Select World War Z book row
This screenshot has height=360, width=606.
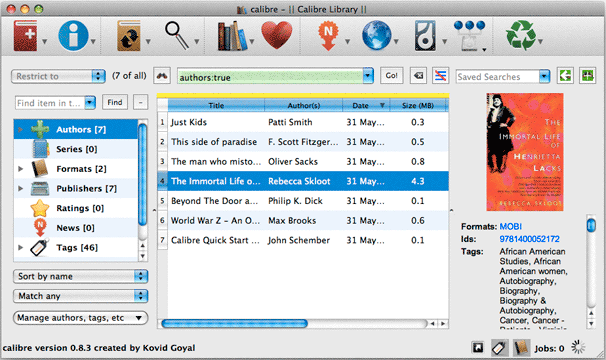tap(308, 220)
